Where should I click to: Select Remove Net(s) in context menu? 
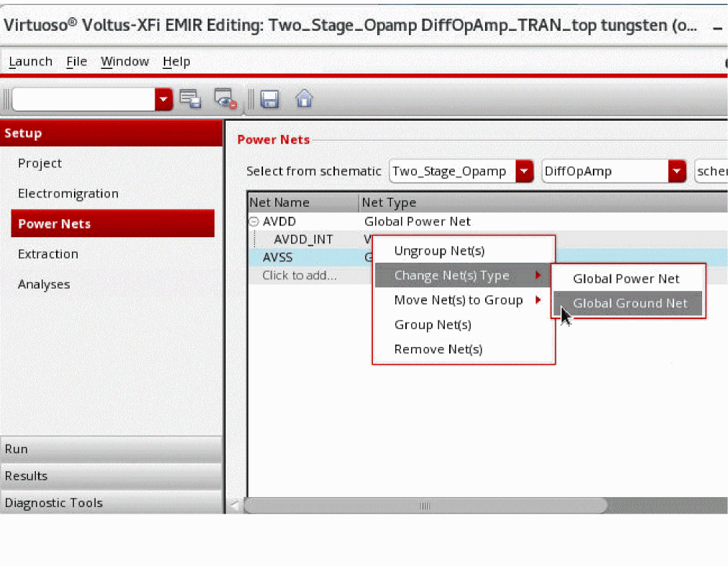(438, 350)
